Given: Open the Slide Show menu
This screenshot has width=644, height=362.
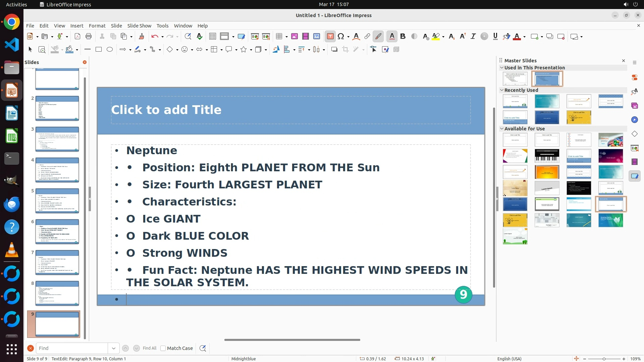Looking at the screenshot, I should click(139, 26).
